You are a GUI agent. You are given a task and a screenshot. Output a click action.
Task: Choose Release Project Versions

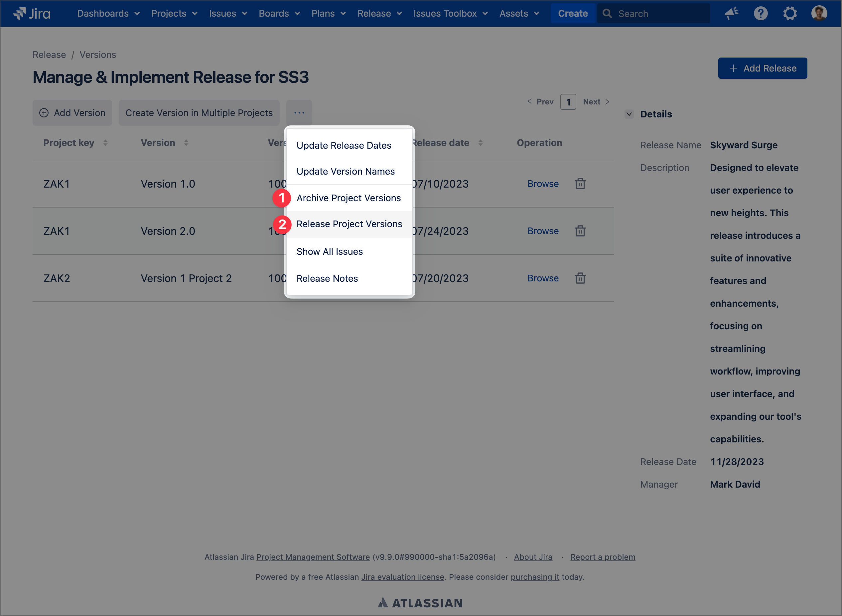point(349,224)
